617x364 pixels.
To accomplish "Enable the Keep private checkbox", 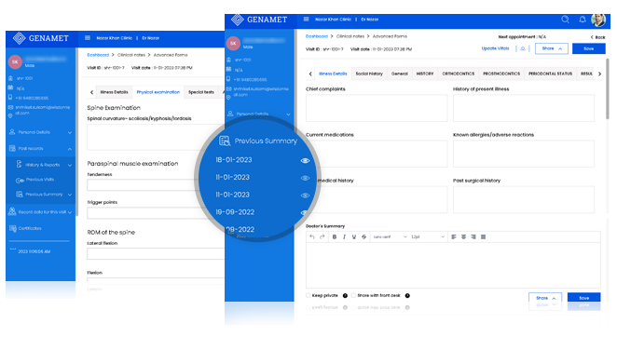I will pos(308,295).
